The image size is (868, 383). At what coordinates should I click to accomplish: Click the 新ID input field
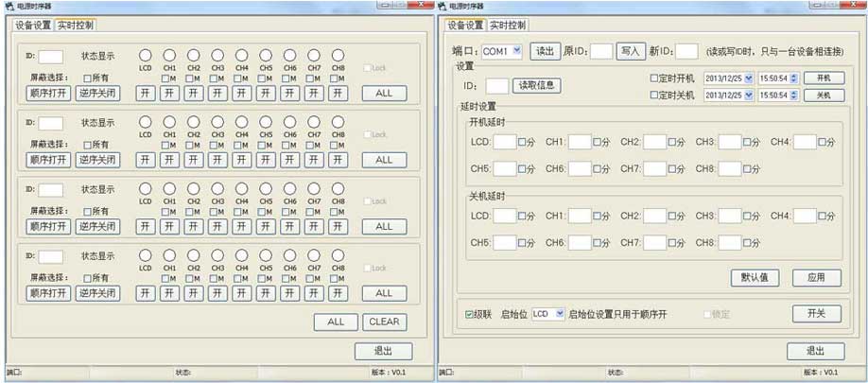(687, 51)
